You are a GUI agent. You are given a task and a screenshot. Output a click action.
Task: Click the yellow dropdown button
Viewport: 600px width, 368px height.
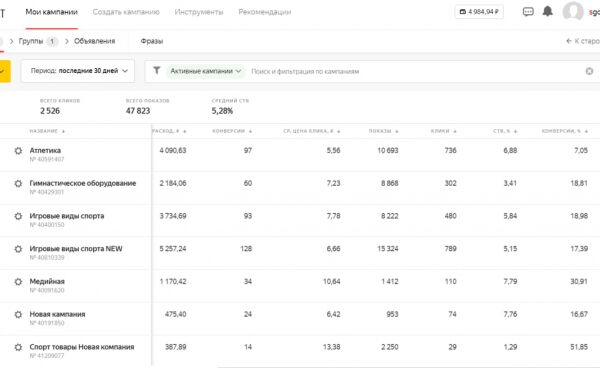5,71
